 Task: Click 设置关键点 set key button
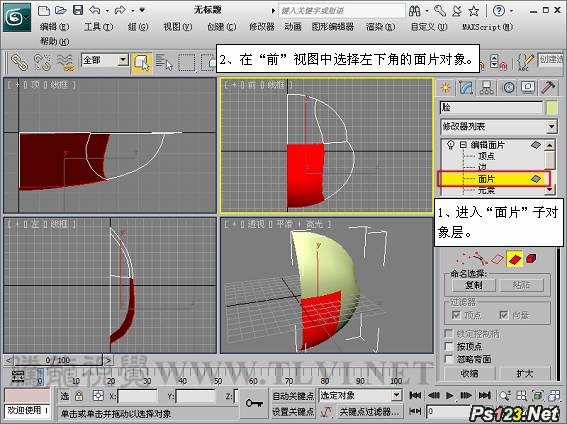pos(293,411)
